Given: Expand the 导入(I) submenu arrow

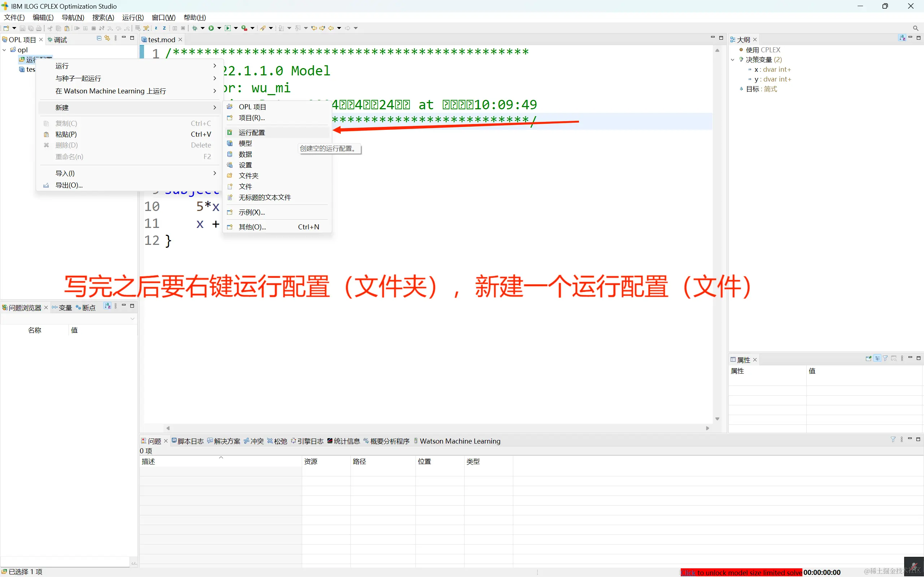Looking at the screenshot, I should click(x=215, y=173).
